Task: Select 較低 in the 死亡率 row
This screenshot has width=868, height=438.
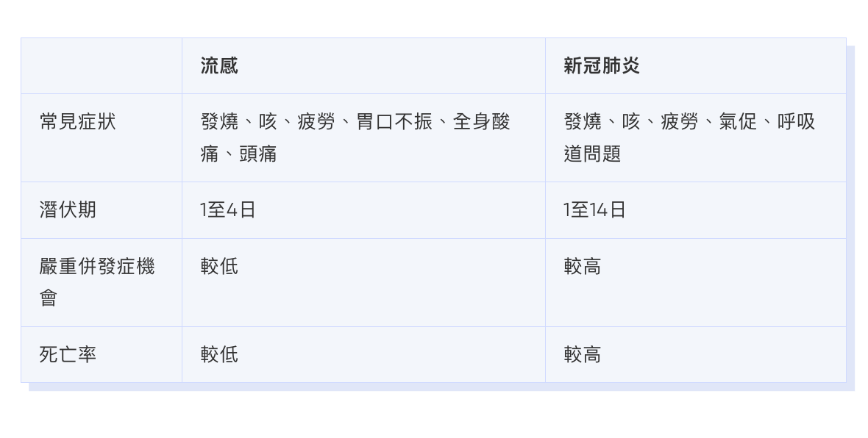Action: (x=219, y=355)
